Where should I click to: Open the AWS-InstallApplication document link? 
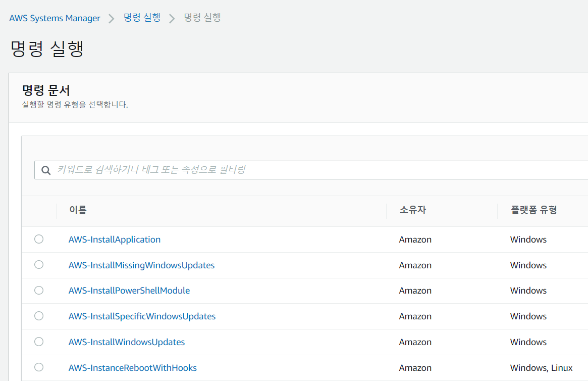[115, 240]
